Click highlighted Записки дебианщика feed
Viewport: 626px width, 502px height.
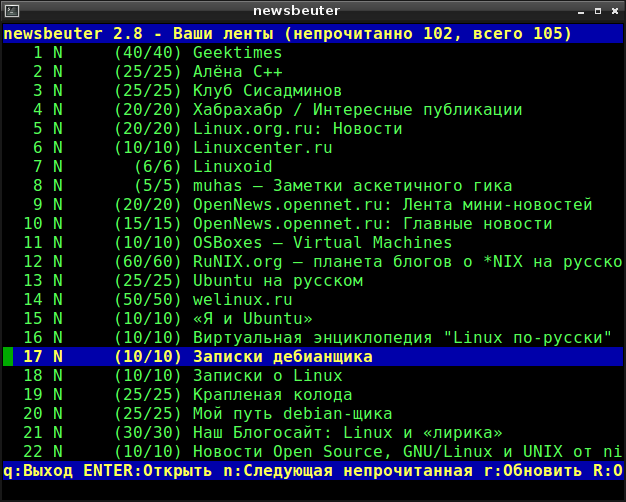click(x=313, y=357)
